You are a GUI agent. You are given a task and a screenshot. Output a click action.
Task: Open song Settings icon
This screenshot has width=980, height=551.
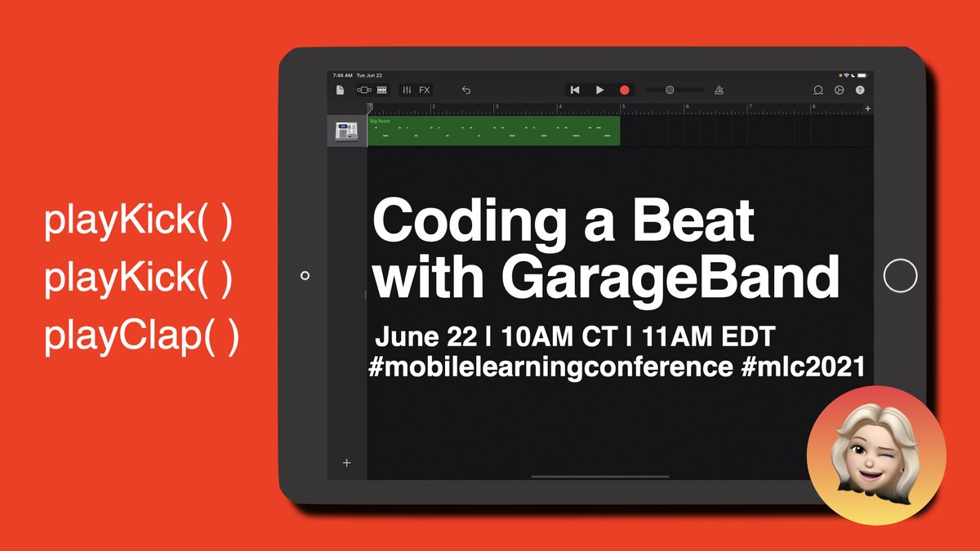[x=839, y=90]
